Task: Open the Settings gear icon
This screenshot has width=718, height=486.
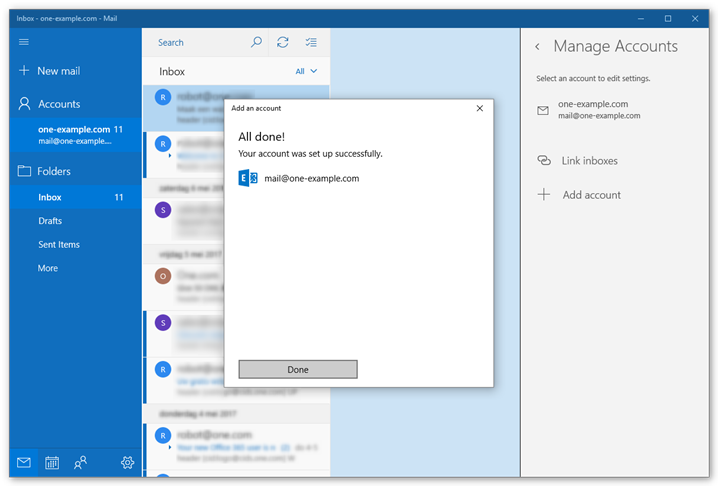Action: point(127,462)
